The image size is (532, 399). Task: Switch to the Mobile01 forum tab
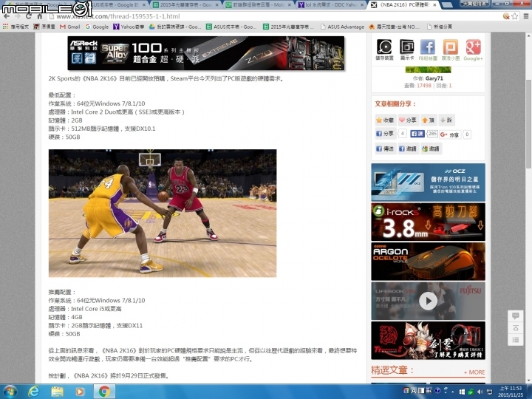(257, 4)
